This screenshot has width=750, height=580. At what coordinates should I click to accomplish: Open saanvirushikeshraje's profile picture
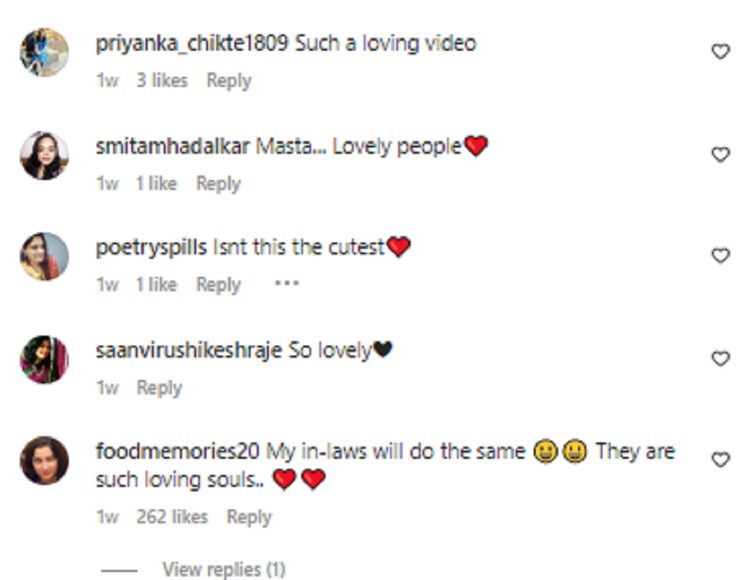coord(44,360)
